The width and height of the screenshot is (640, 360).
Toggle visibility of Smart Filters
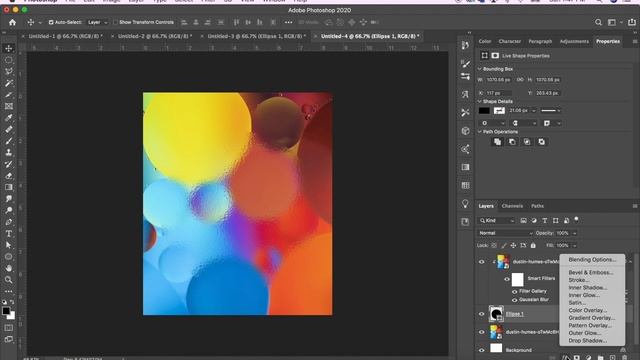(507, 279)
